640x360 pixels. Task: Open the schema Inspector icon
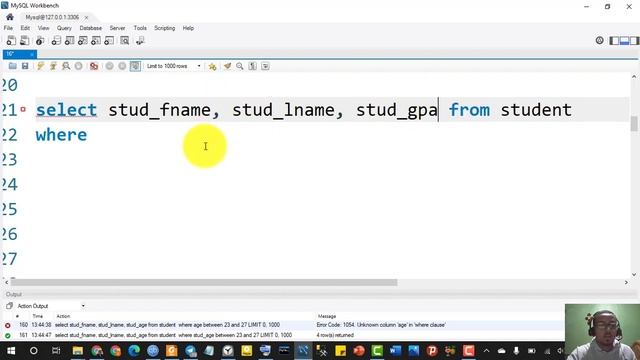tap(40, 40)
